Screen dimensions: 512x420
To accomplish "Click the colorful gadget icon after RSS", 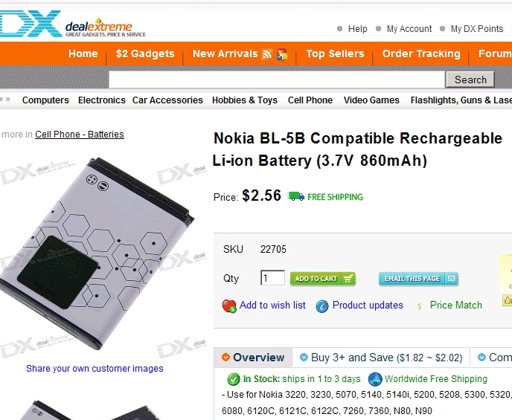I will point(283,54).
